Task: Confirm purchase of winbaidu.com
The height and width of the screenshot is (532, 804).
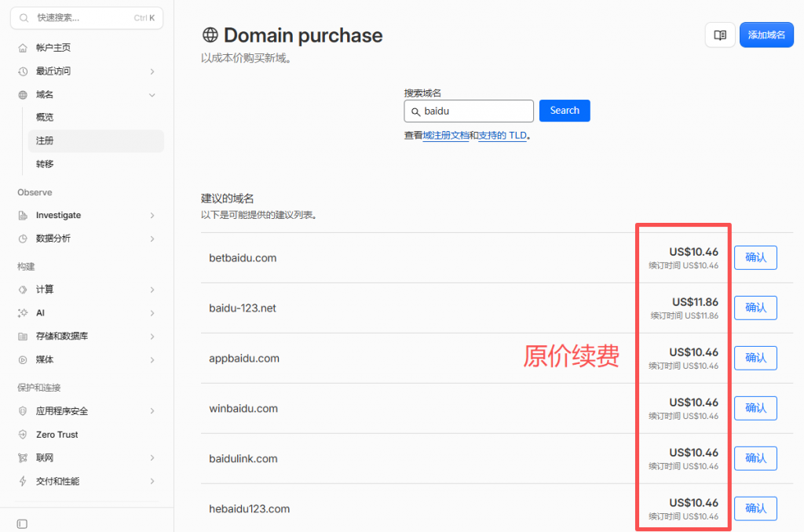Action: [x=755, y=408]
